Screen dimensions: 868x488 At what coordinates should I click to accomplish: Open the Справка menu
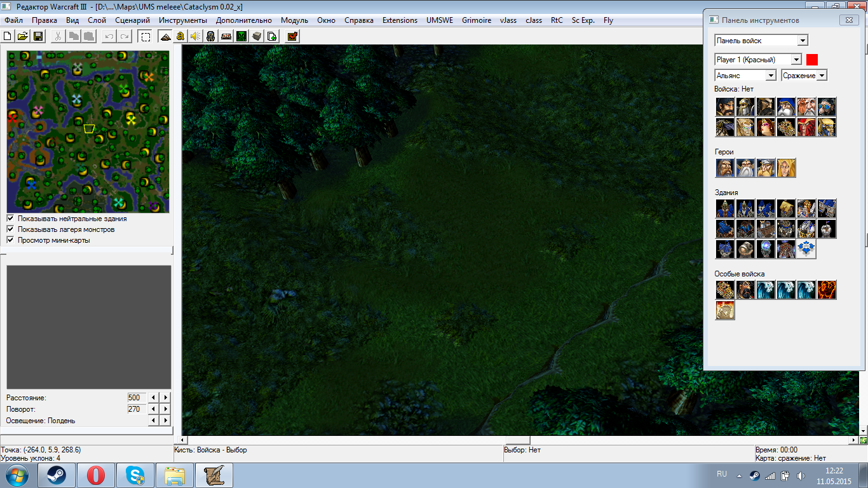[x=359, y=20]
